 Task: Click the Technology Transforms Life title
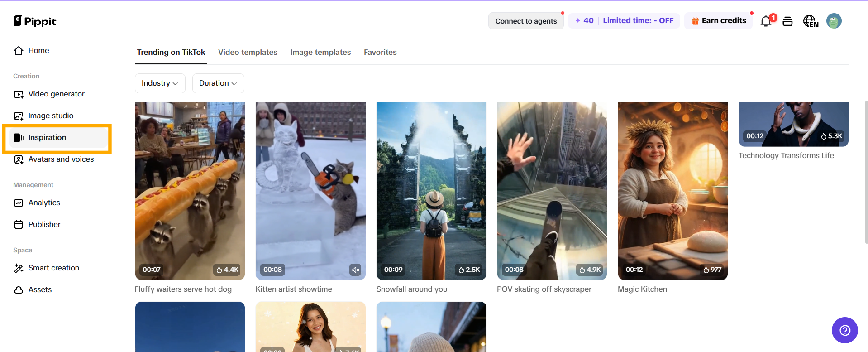[786, 155]
